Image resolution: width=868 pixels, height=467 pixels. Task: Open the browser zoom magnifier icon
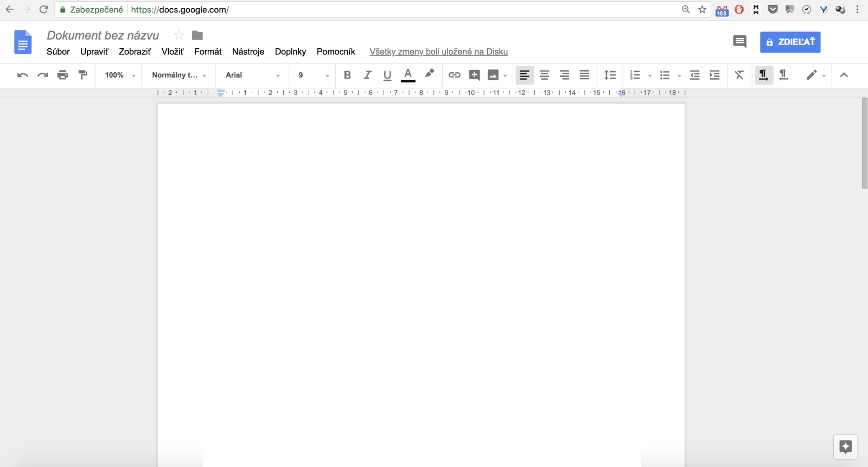point(686,9)
